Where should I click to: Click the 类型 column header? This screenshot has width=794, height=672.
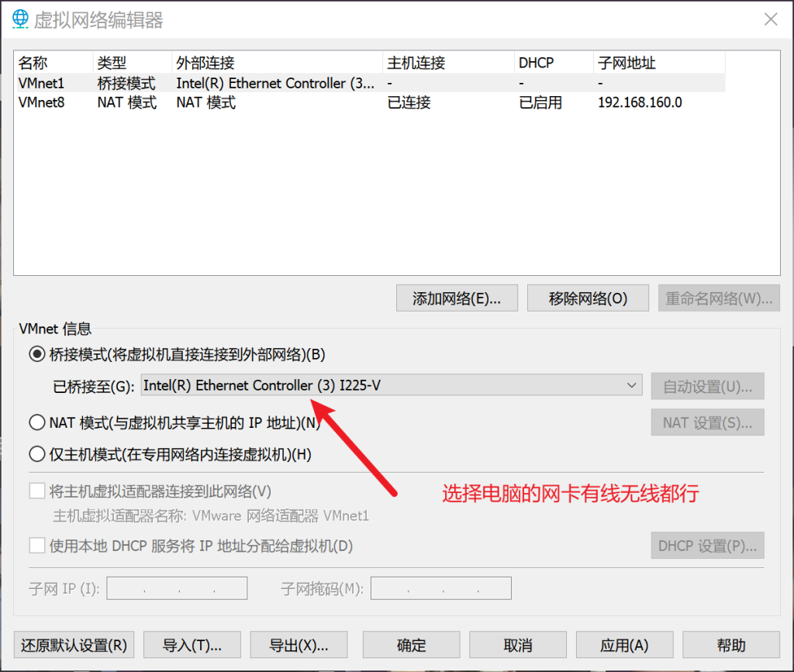(133, 63)
